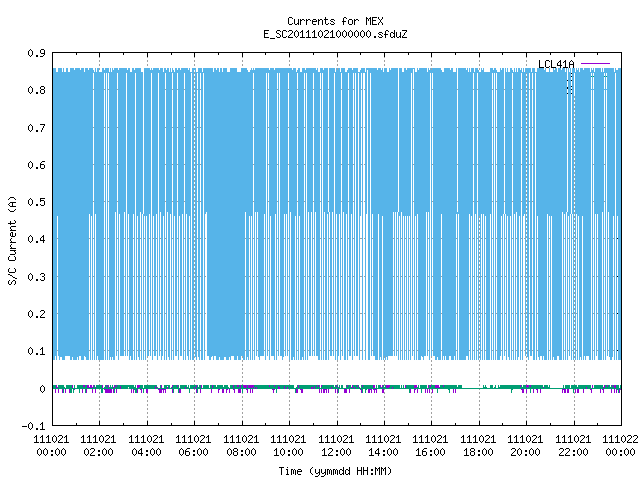Viewport: 640px width, 480px height.
Task: Click the 06:00 x-axis time label
Action: pyautogui.click(x=193, y=452)
